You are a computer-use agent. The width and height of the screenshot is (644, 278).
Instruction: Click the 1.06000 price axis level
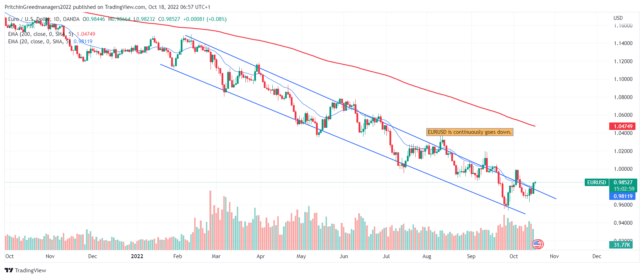point(623,115)
